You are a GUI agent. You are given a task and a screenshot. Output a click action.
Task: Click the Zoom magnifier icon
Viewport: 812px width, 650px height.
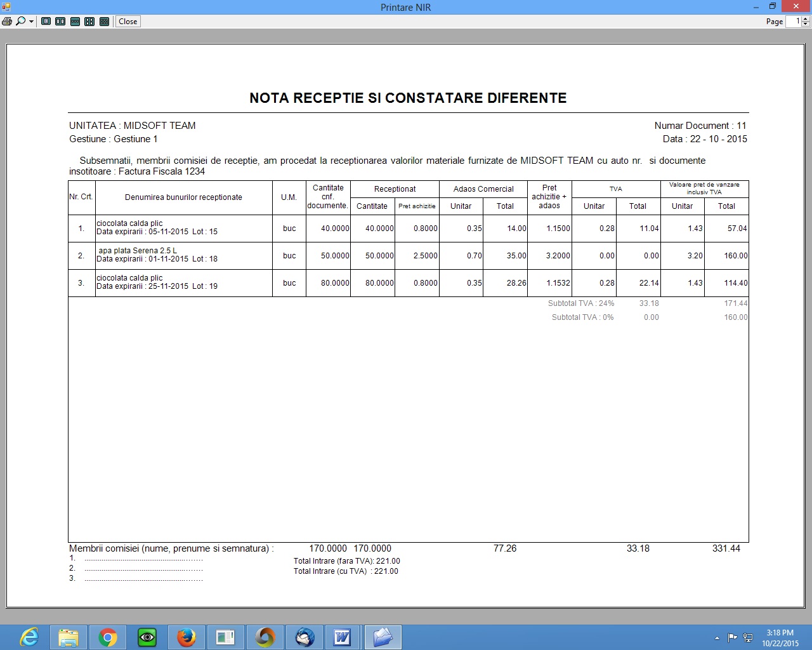tap(20, 21)
